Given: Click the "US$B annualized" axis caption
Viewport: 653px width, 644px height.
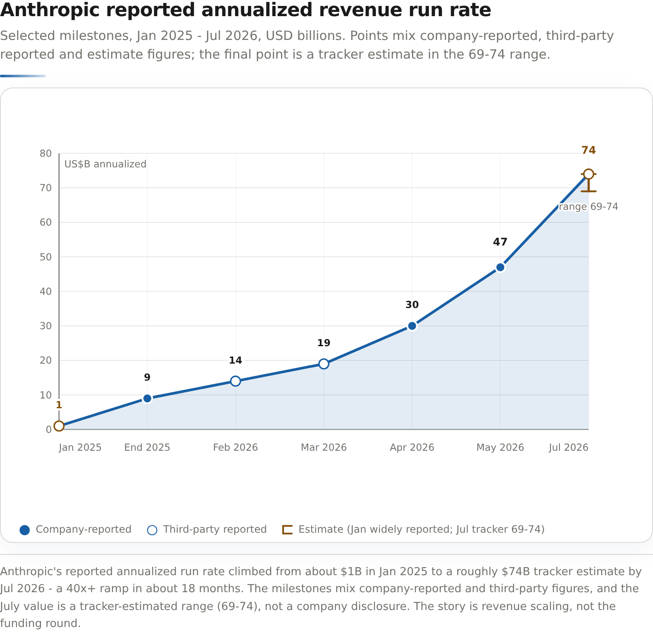Looking at the screenshot, I should click(x=105, y=164).
